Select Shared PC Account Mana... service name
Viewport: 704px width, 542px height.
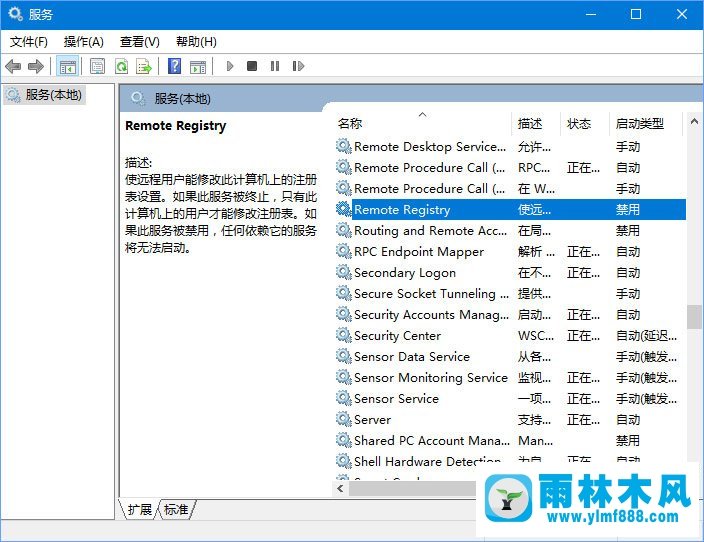(x=432, y=440)
